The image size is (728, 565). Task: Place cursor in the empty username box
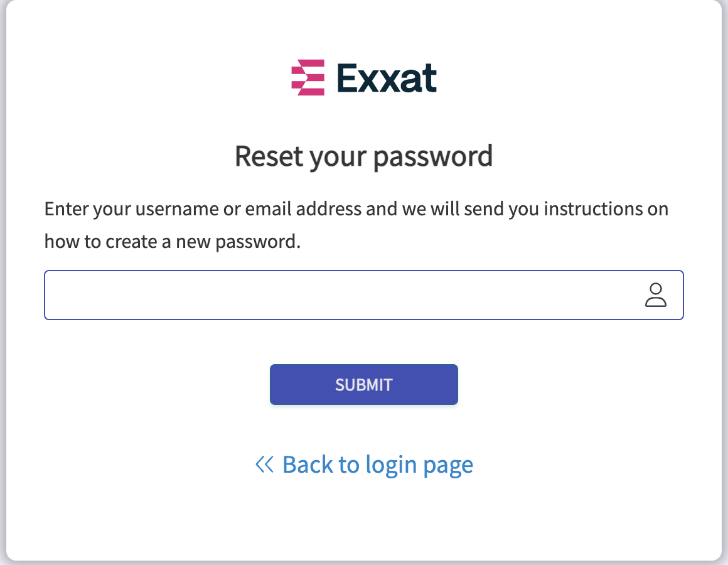[x=364, y=295]
